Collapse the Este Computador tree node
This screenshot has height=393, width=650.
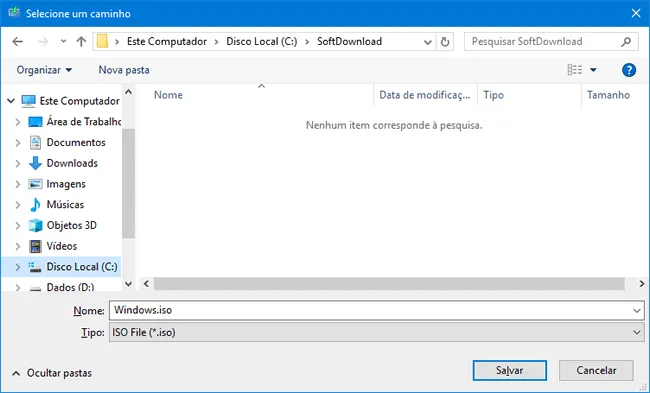11,101
